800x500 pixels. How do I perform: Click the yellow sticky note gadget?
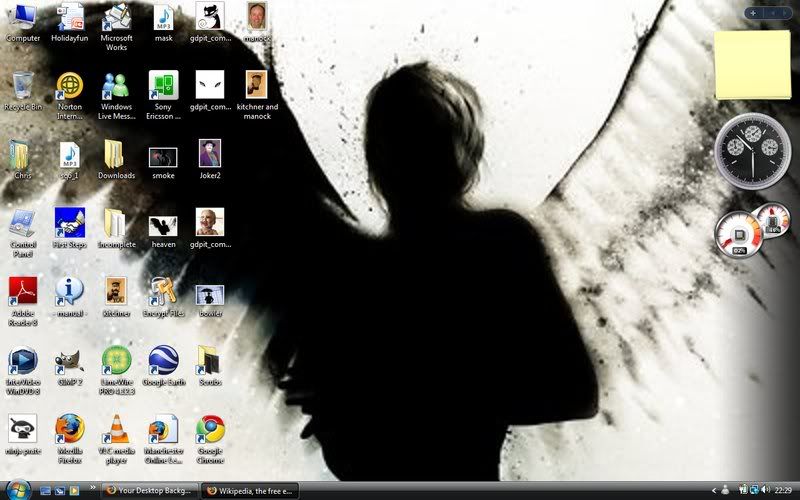point(752,65)
